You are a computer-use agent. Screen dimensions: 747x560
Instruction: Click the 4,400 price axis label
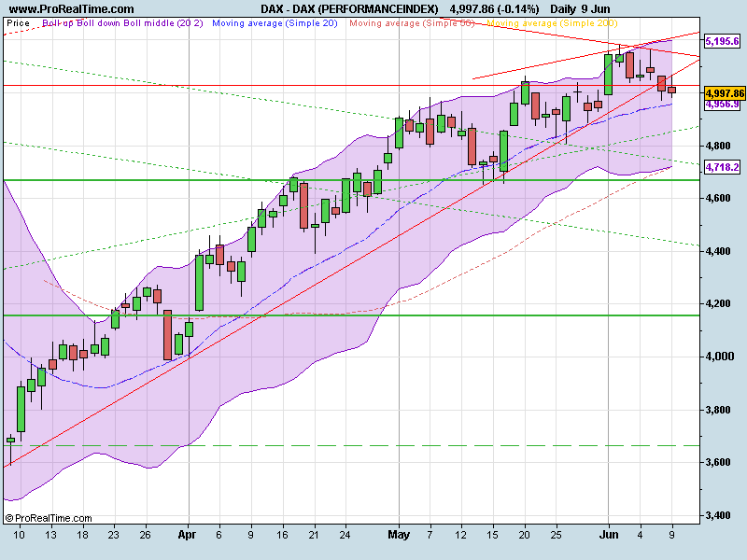(717, 251)
